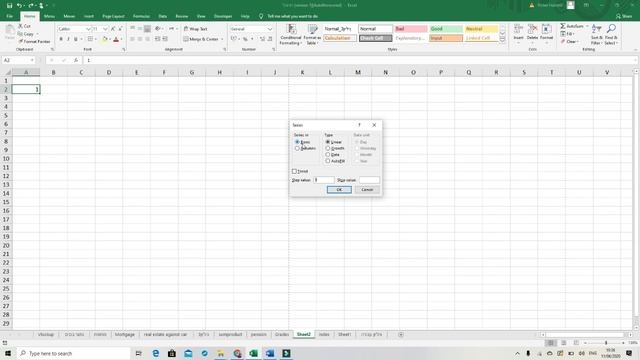
Task: Open help in the Series dialog
Action: [x=359, y=125]
